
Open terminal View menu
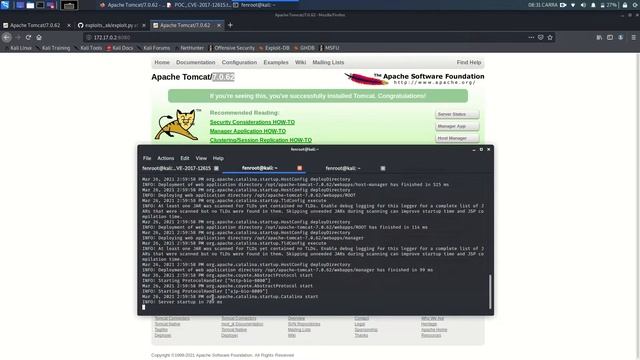(x=201, y=158)
